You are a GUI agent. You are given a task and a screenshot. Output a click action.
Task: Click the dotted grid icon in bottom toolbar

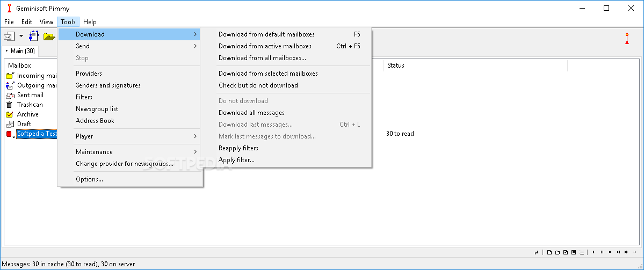pyautogui.click(x=581, y=252)
